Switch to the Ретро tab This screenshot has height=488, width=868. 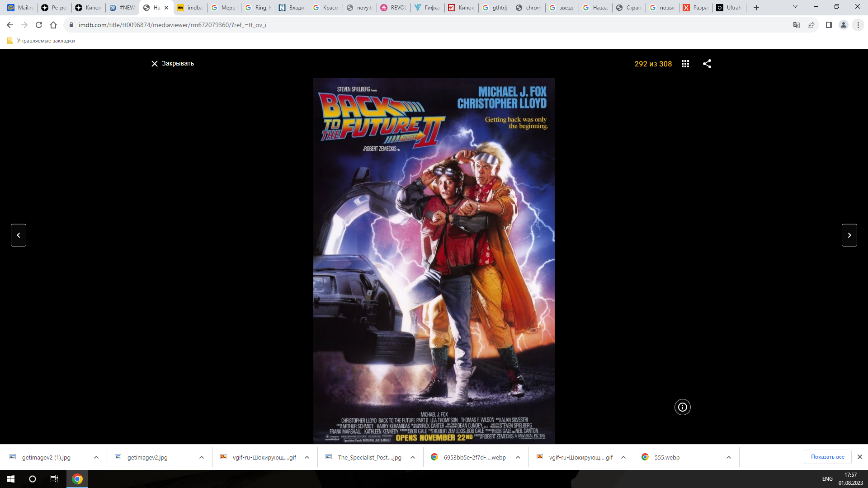[x=54, y=8]
